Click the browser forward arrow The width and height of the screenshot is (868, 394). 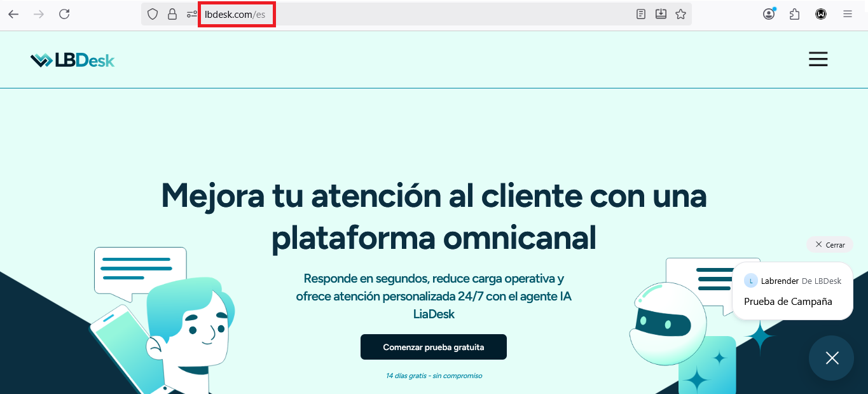(x=39, y=14)
